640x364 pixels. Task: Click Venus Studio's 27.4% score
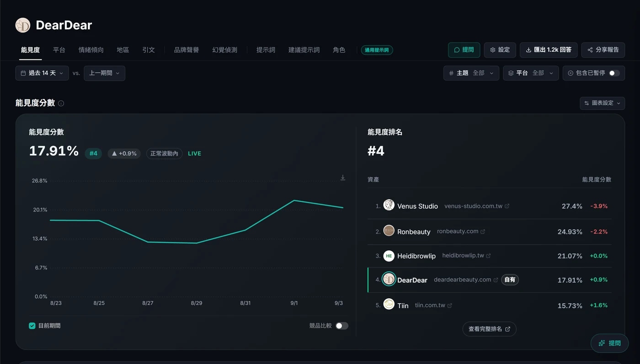pos(572,206)
